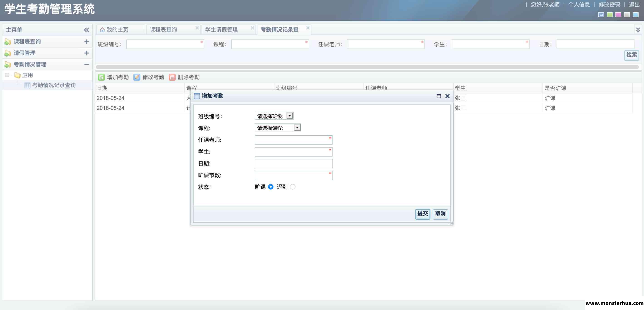Click the 个人信息 link

click(x=579, y=5)
